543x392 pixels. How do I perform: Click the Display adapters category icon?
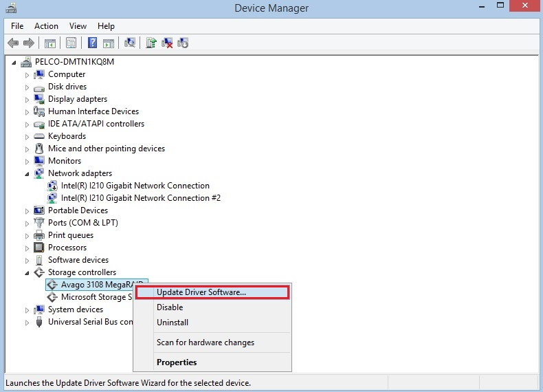tap(39, 99)
